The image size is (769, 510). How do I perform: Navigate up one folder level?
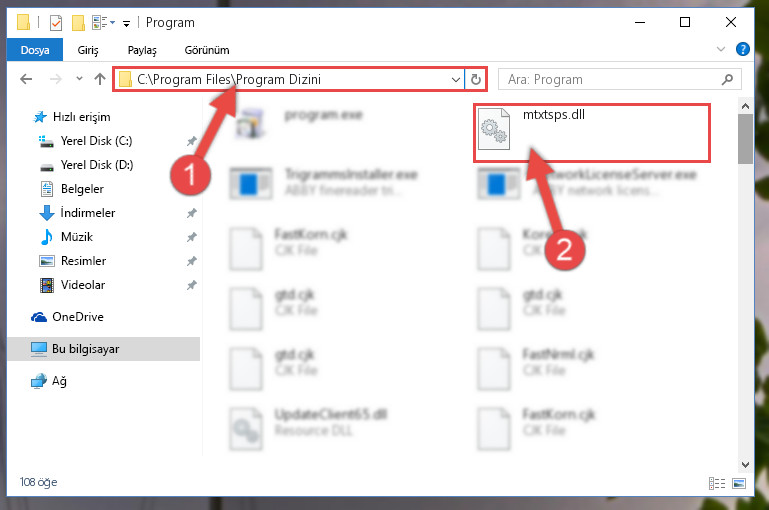(100, 79)
